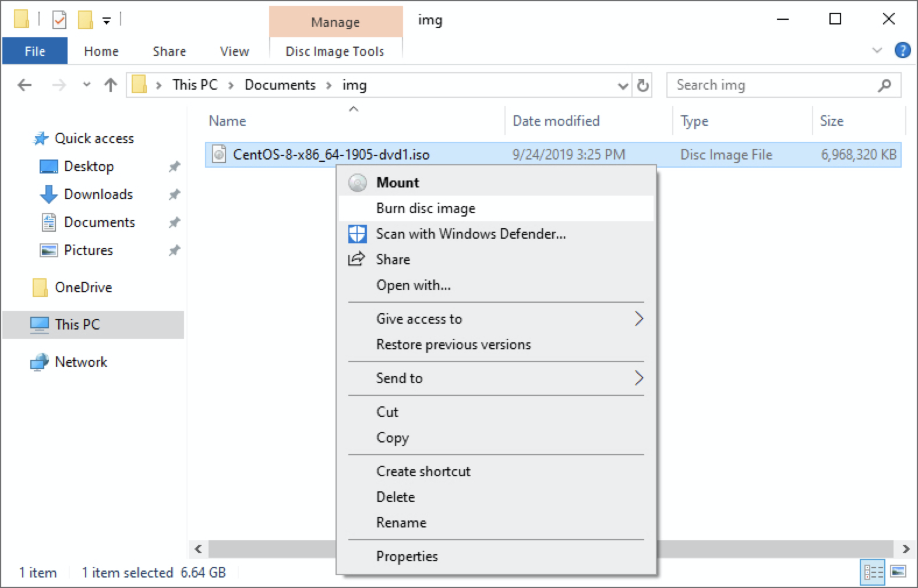The image size is (918, 588).
Task: Refresh the img folder view
Action: tap(642, 86)
